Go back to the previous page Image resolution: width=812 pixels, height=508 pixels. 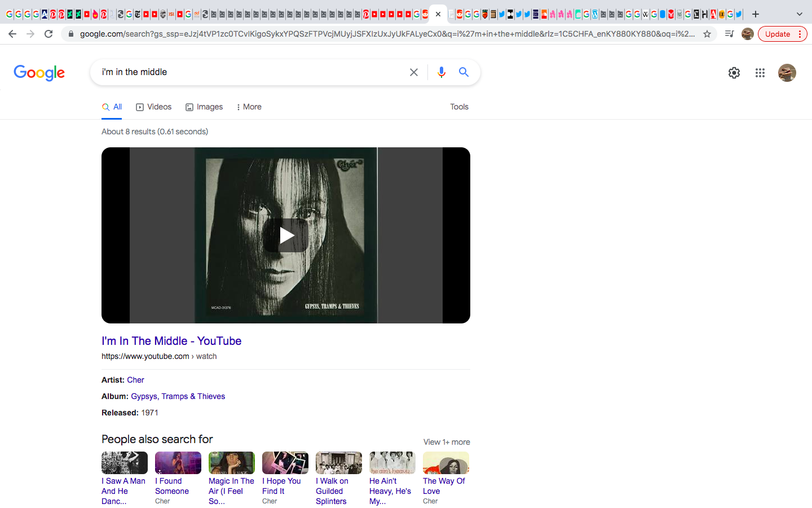(x=12, y=34)
